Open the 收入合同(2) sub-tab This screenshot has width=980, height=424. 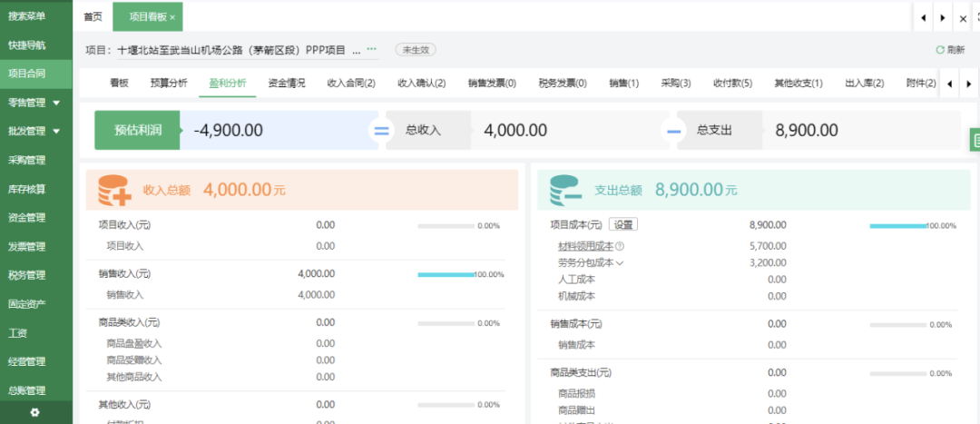[351, 84]
